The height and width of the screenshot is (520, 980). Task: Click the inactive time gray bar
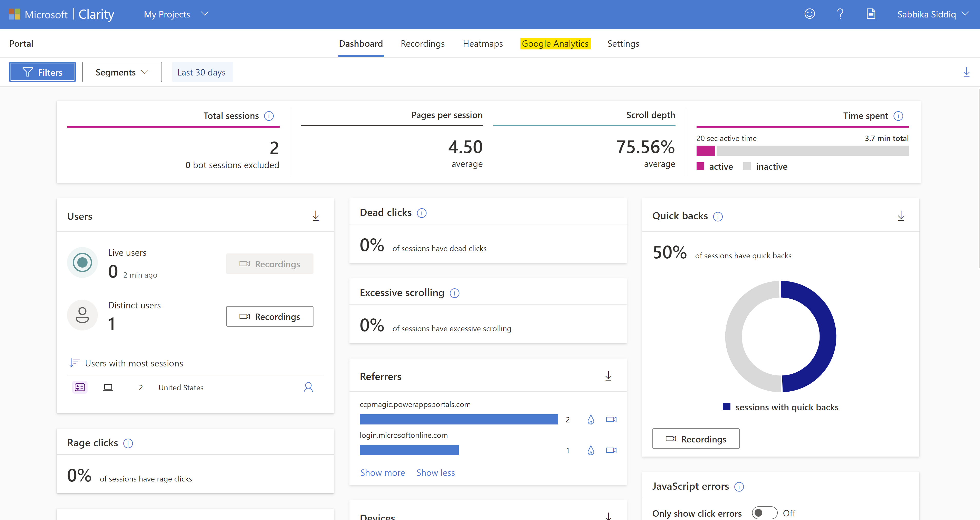point(812,151)
